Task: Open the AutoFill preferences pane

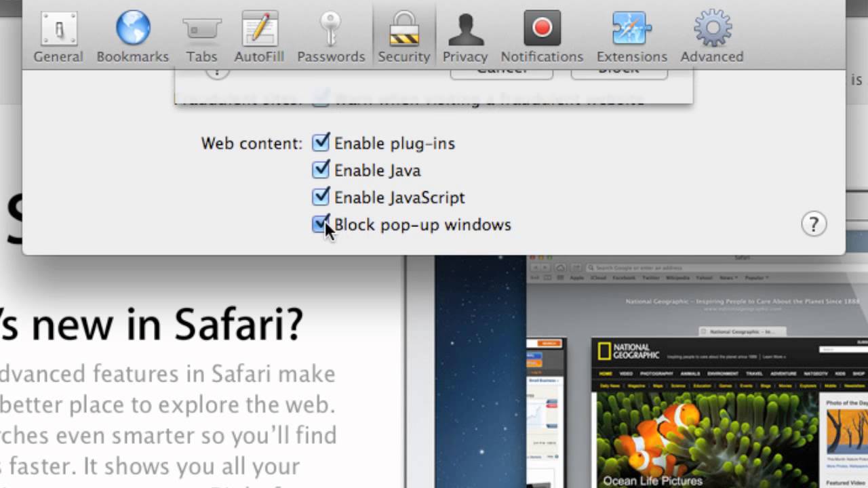Action: (259, 37)
